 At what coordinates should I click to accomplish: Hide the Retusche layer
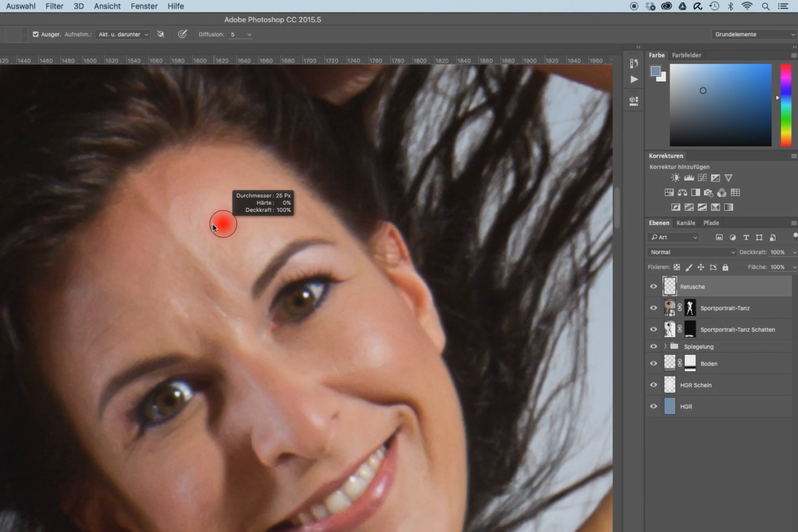point(654,287)
